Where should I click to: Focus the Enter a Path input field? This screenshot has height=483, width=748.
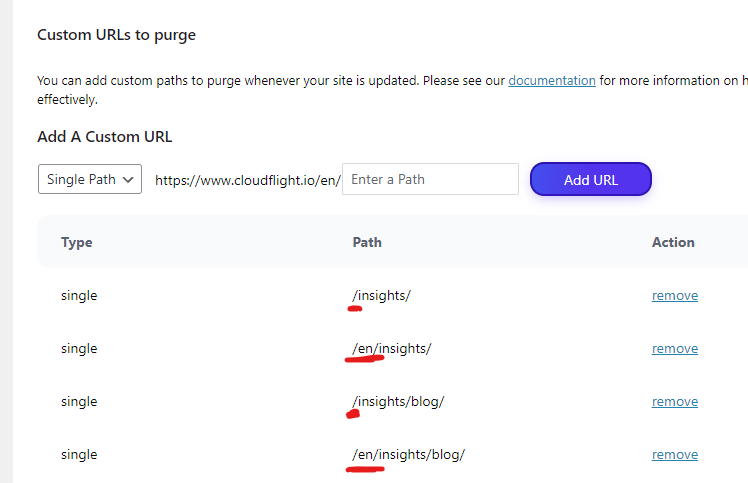click(x=430, y=179)
